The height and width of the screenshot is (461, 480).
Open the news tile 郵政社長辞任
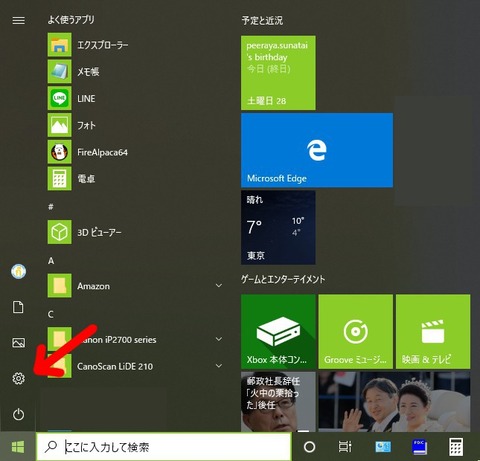[x=278, y=402]
